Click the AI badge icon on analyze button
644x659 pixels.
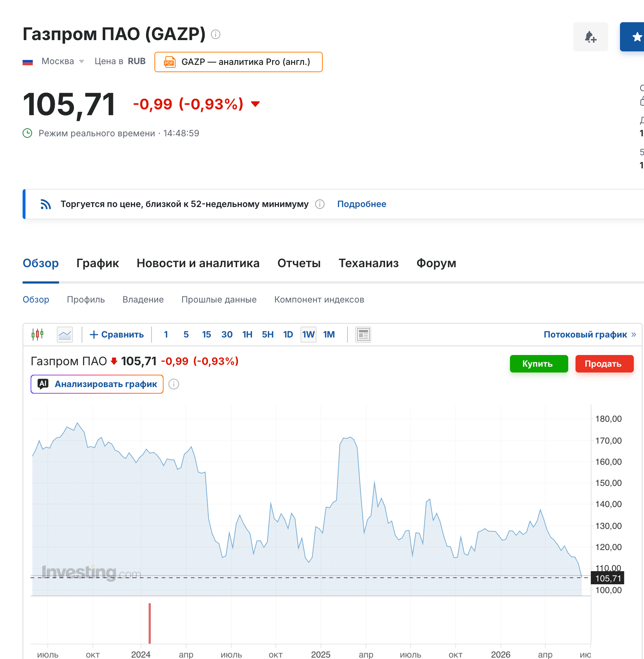pos(43,384)
